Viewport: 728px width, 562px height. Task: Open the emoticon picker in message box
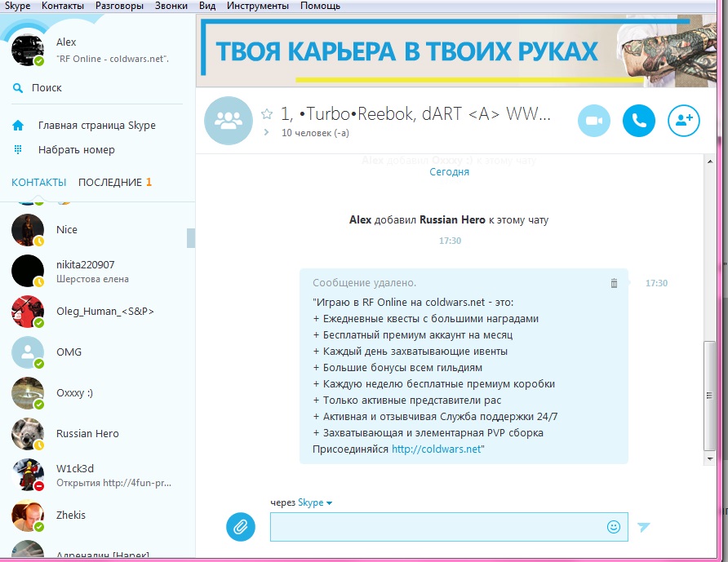pyautogui.click(x=613, y=527)
